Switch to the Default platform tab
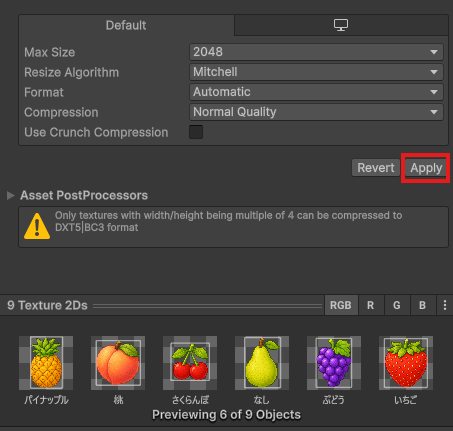 tap(126, 25)
